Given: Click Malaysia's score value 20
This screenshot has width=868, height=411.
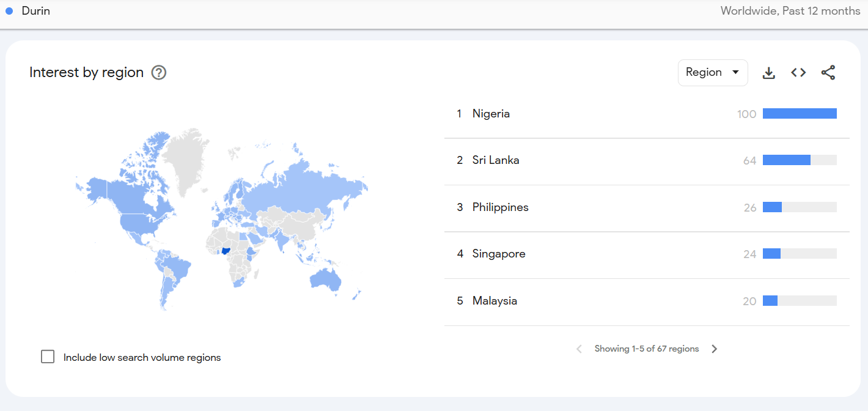Looking at the screenshot, I should point(750,302).
